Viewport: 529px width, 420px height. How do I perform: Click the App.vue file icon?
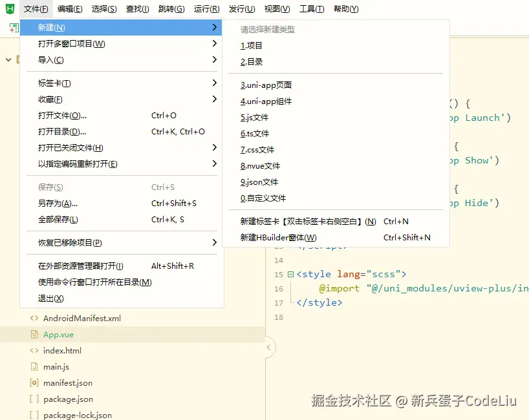point(34,334)
